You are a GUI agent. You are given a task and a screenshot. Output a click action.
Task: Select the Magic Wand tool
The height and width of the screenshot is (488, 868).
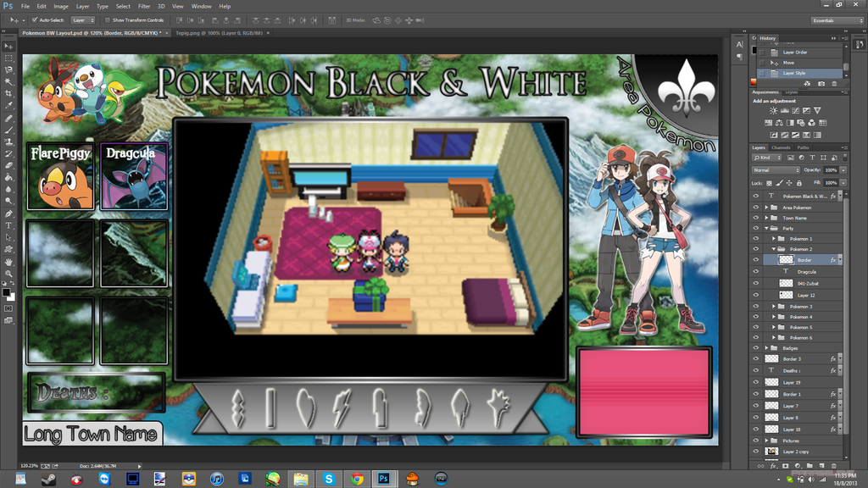8,82
